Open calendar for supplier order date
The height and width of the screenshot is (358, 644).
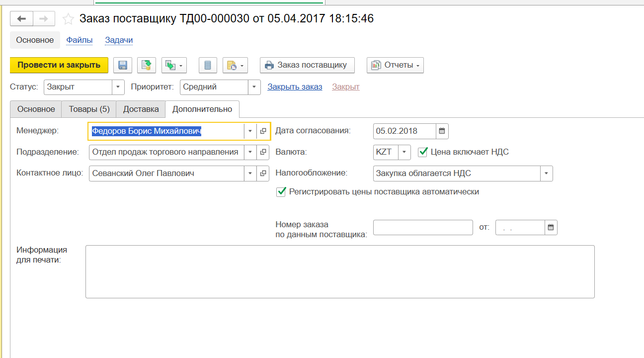click(551, 228)
